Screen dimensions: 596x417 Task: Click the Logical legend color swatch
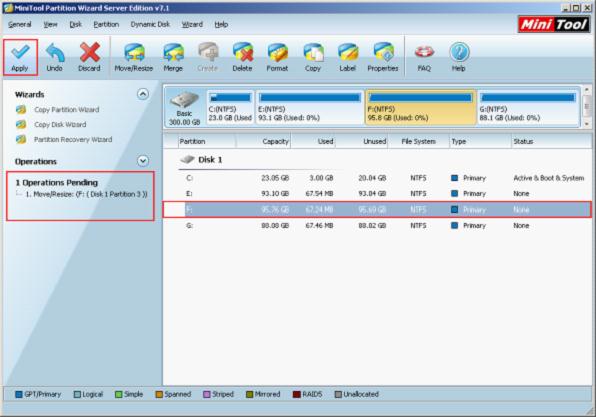click(x=77, y=394)
